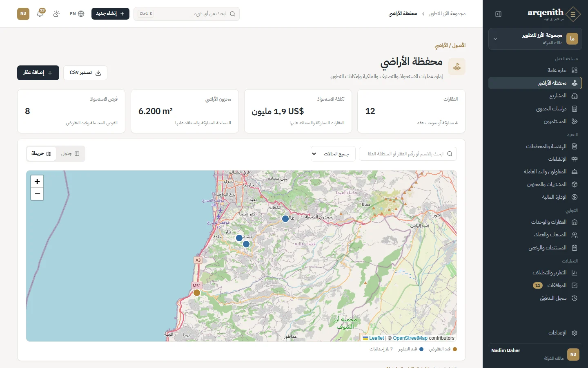Click المستثمرون investors sidebar icon

[575, 121]
